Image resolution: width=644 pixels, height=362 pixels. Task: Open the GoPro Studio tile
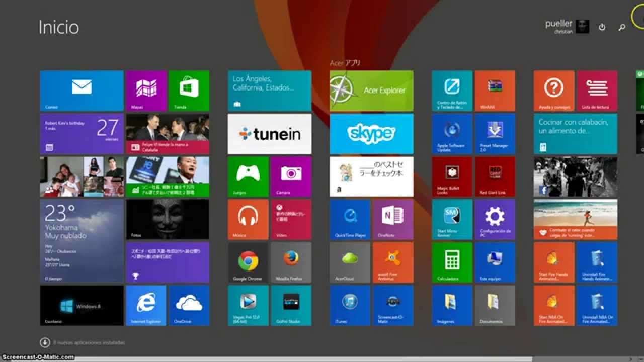point(291,305)
